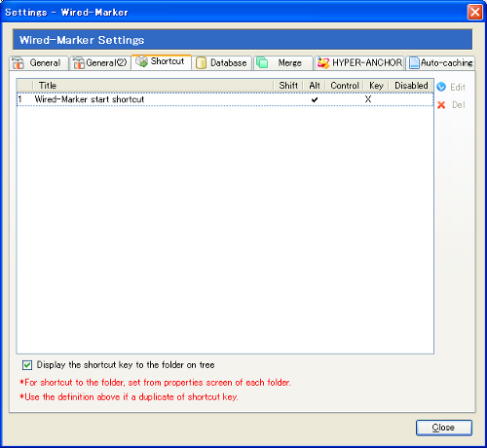This screenshot has height=448, width=487.
Task: Open the HYPER-ANCHOR tab
Action: pos(359,63)
